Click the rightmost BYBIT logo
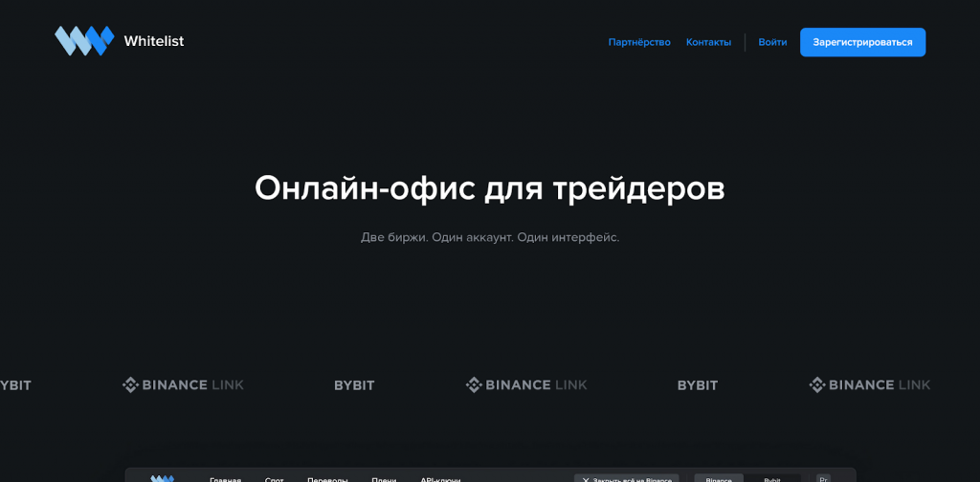The width and height of the screenshot is (980, 482). (698, 385)
